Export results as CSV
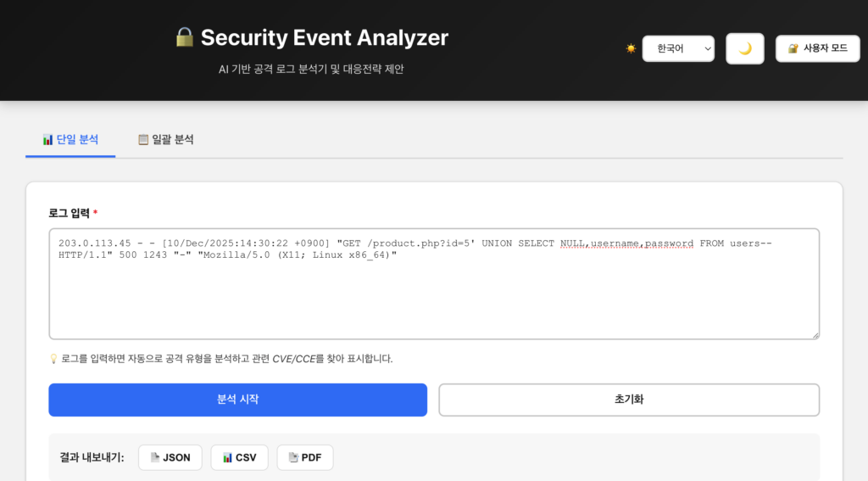 (239, 457)
